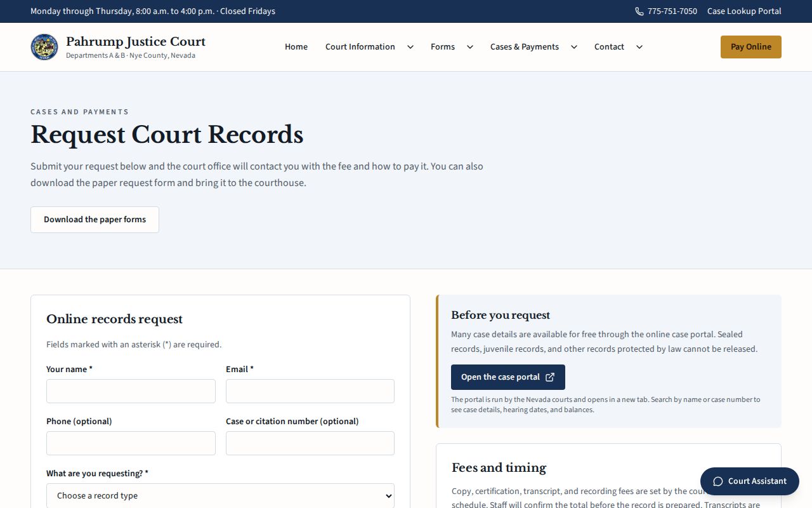Click the phone icon beside 775-751-7050

coord(639,11)
